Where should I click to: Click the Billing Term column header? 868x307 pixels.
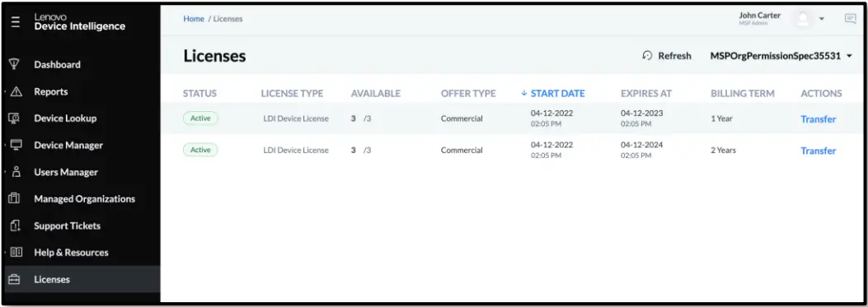[743, 94]
